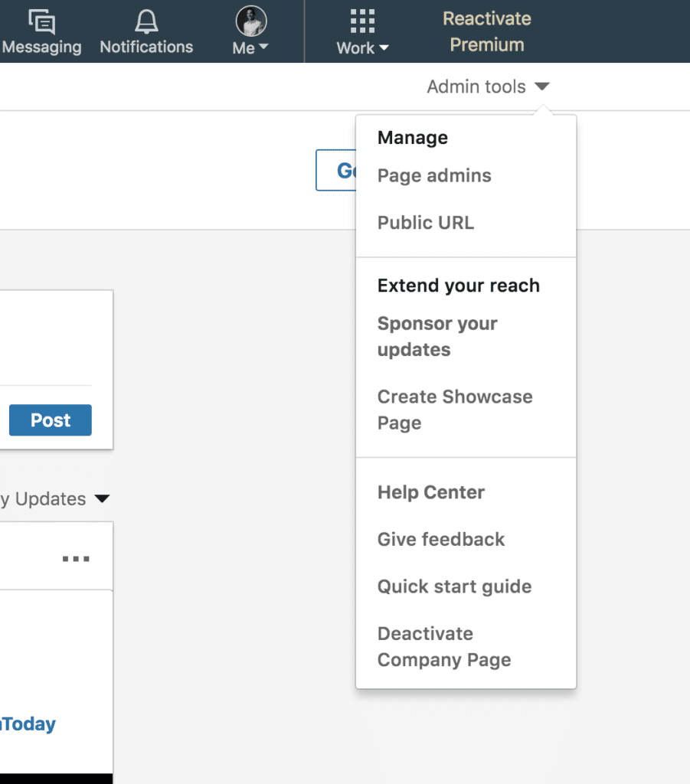Select Page admins from the menu
This screenshot has width=690, height=784.
(434, 175)
